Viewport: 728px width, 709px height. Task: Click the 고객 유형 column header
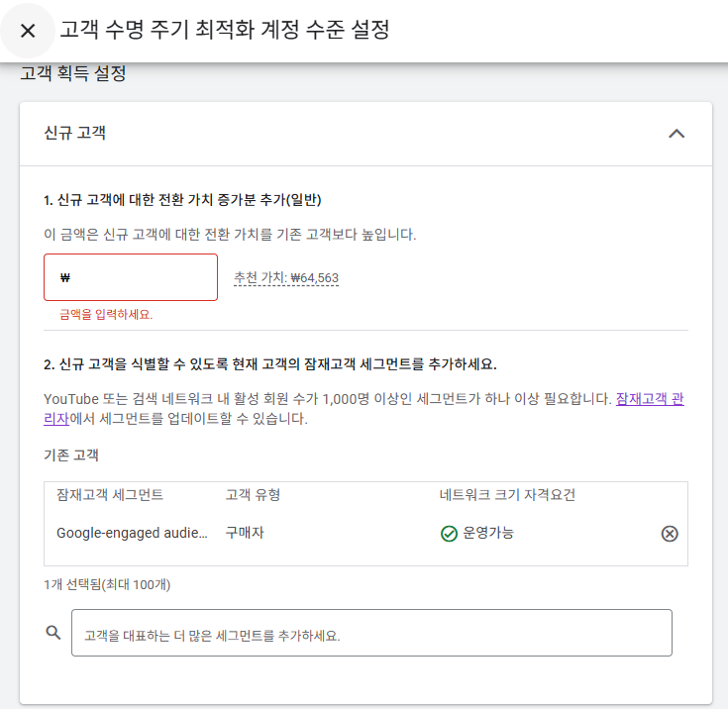tap(253, 494)
